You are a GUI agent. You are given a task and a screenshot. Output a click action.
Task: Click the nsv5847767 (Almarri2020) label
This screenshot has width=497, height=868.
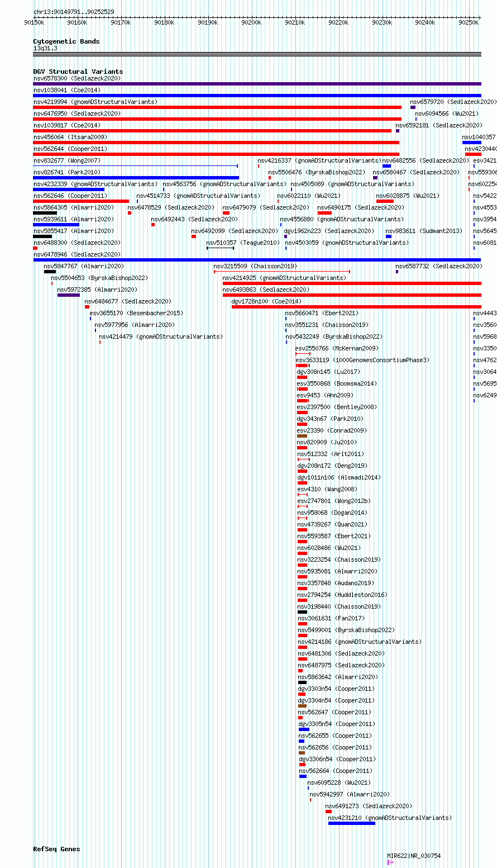[84, 266]
